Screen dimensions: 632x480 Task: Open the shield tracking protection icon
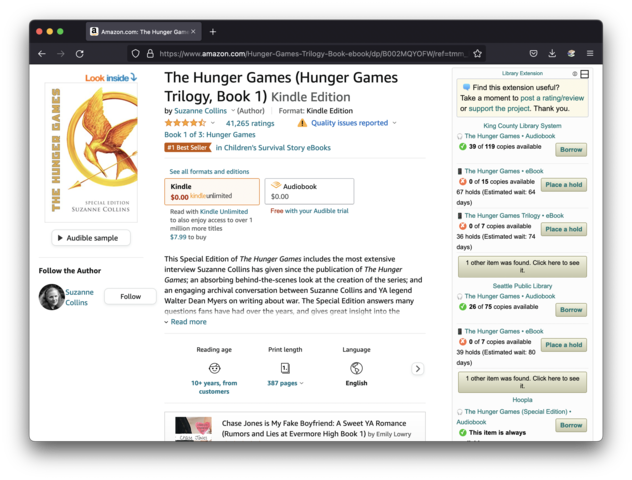tap(135, 54)
